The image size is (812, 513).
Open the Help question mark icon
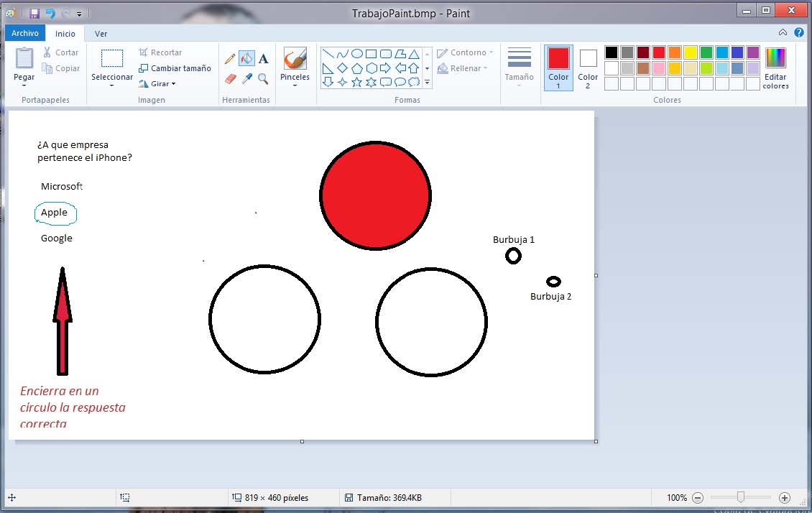tap(798, 33)
